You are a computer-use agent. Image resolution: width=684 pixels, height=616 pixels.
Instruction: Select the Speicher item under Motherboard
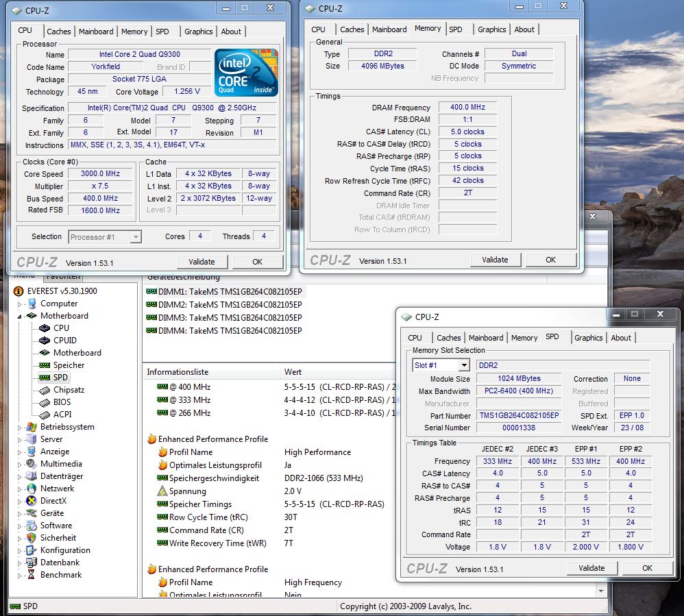point(69,365)
